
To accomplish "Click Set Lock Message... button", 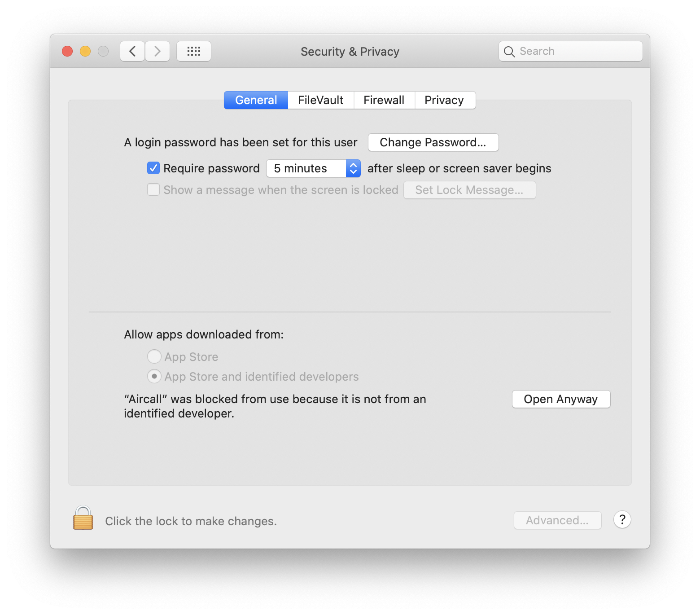I will click(470, 190).
